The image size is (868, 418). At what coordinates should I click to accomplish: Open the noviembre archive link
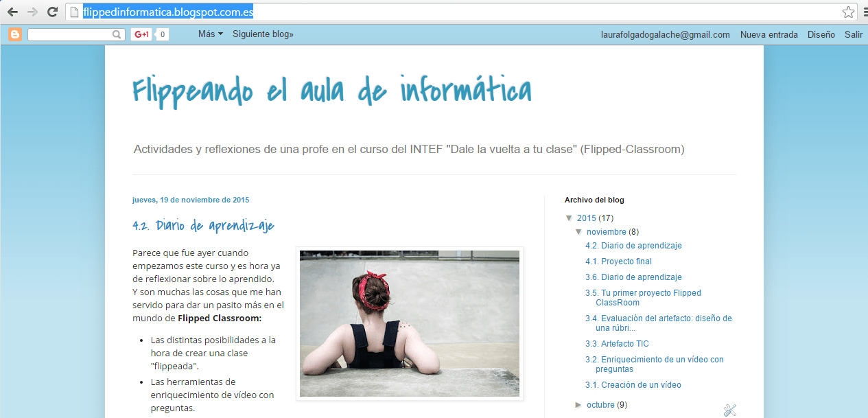[x=607, y=232]
